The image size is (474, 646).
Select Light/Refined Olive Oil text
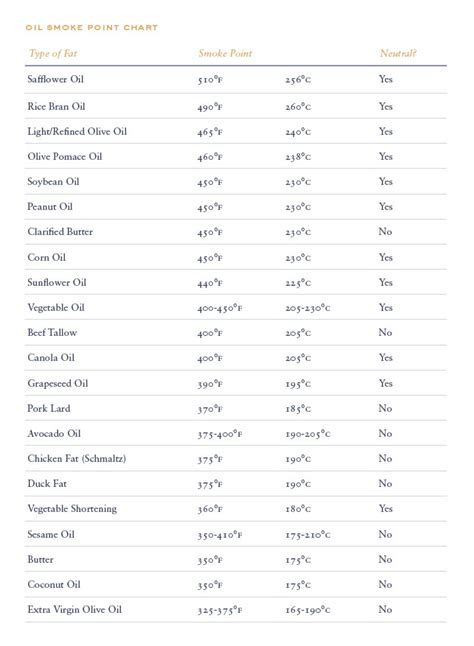77,131
